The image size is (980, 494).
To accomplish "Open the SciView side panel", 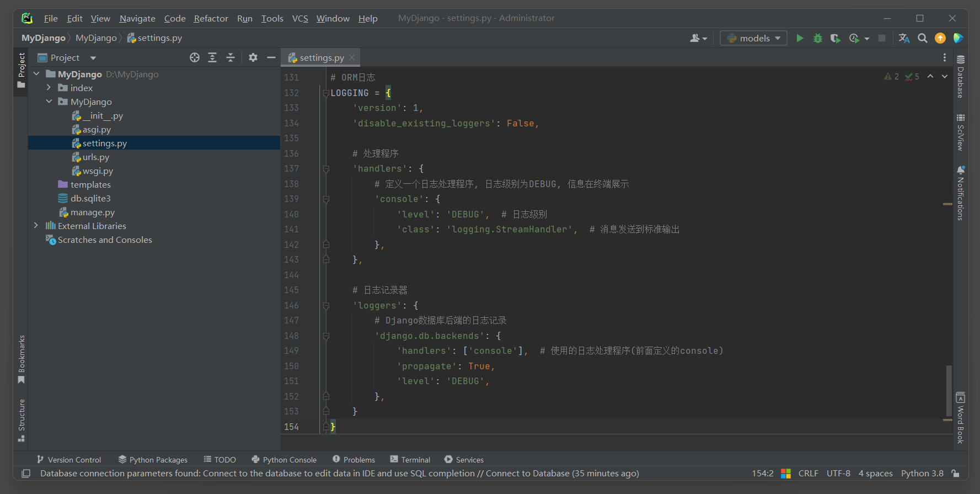I will pyautogui.click(x=961, y=132).
